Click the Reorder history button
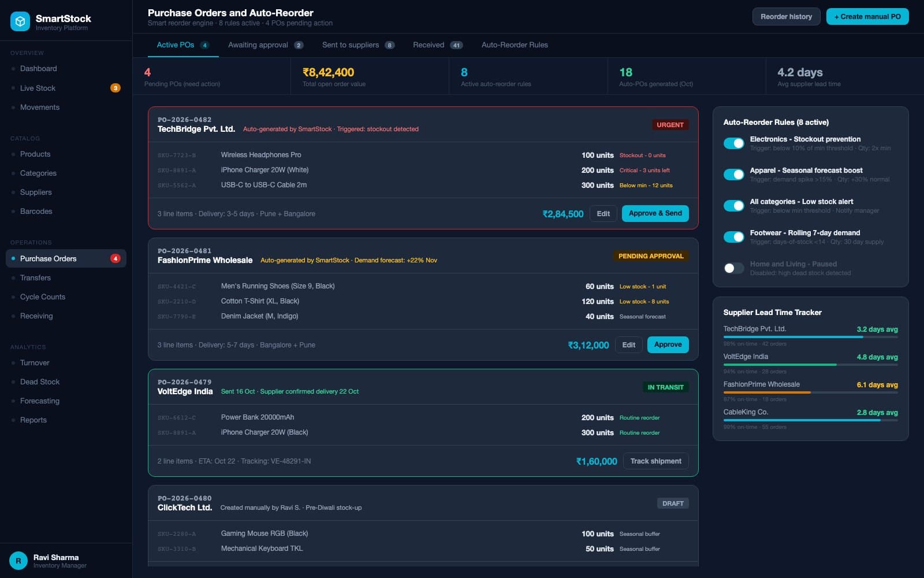924x578 pixels. (786, 17)
